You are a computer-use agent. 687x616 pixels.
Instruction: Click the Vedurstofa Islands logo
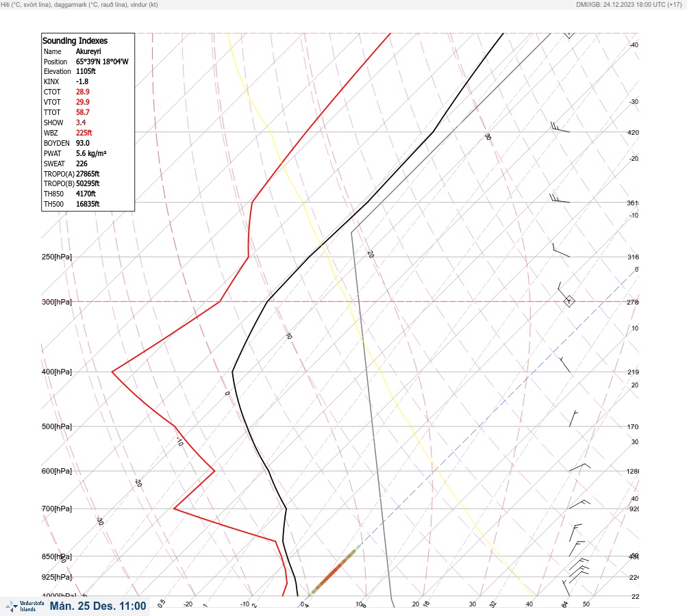[x=25, y=606]
